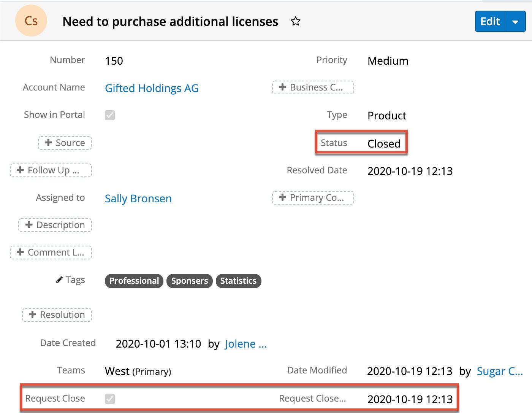Toggle the Show in Portal checkbox
This screenshot has height=413, width=532.
[x=110, y=115]
